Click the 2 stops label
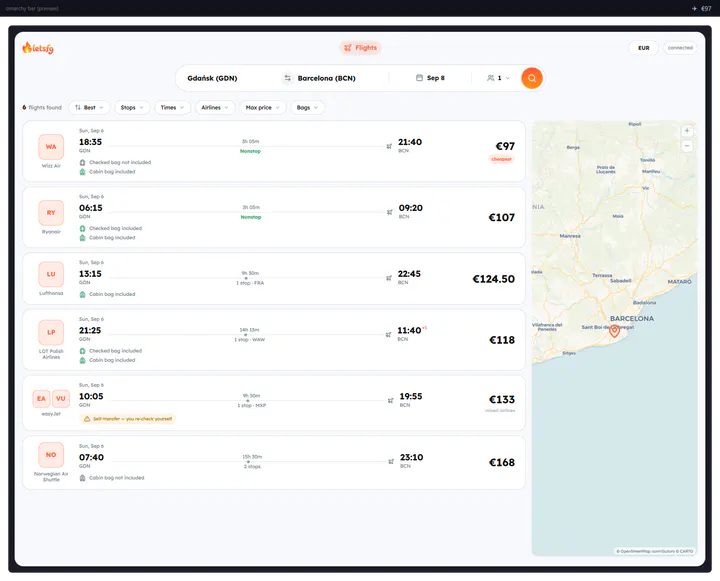This screenshot has height=581, width=720. tap(252, 467)
